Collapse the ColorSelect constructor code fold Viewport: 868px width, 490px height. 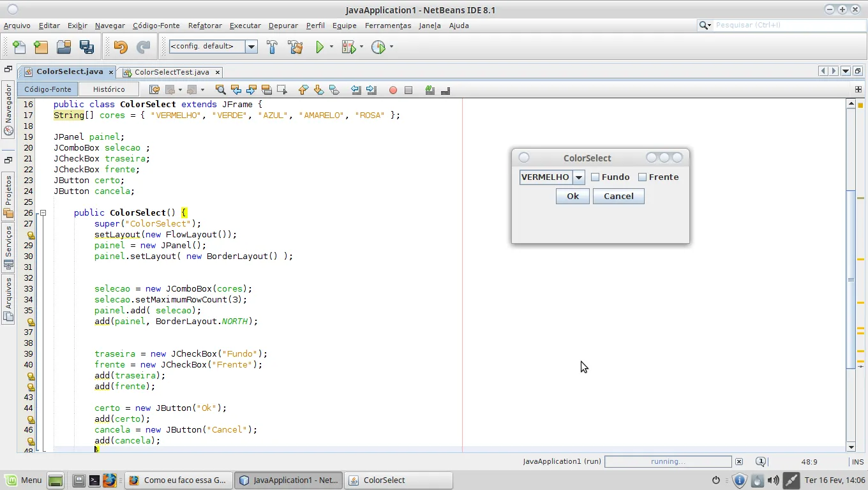click(43, 213)
